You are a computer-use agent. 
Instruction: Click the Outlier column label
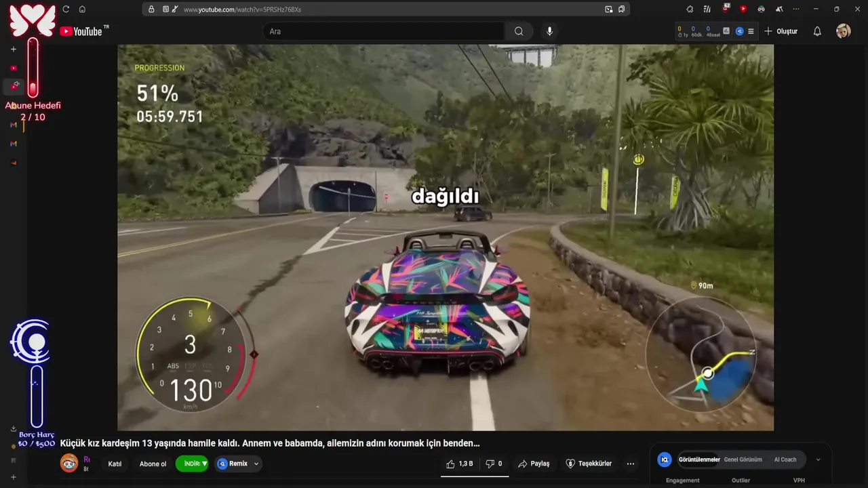point(741,481)
